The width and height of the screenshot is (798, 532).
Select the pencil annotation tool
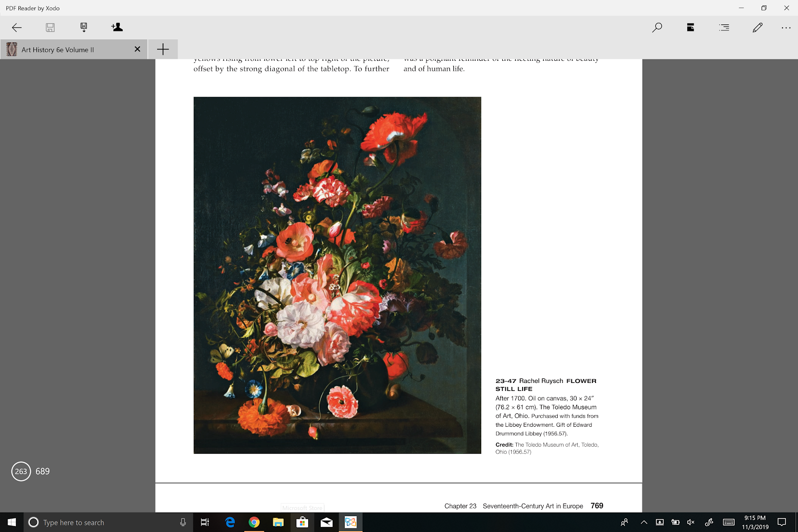coord(758,27)
